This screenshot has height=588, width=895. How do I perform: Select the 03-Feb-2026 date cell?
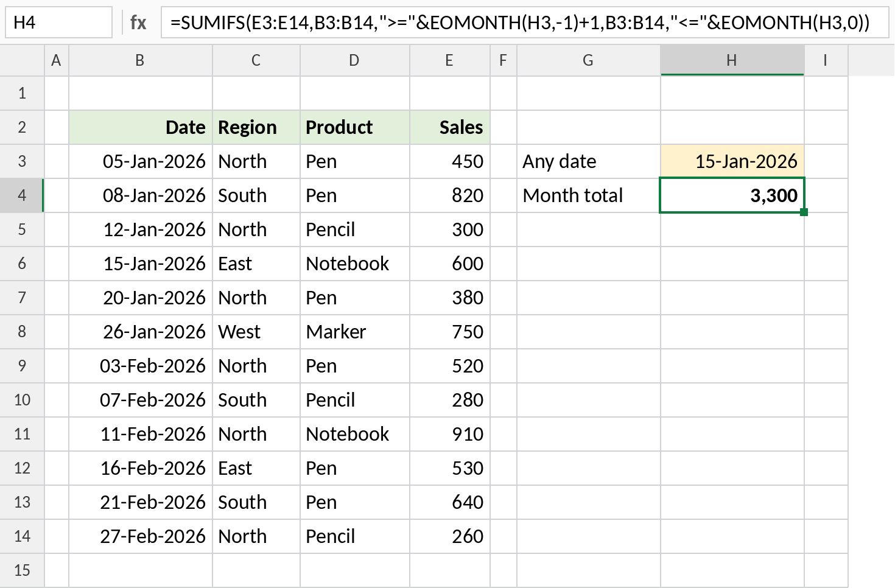141,366
